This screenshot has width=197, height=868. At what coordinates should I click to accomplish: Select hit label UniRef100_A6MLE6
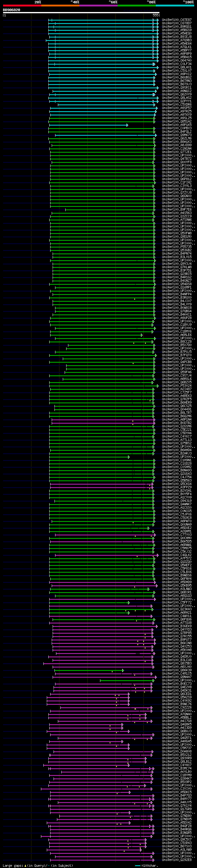177,335
